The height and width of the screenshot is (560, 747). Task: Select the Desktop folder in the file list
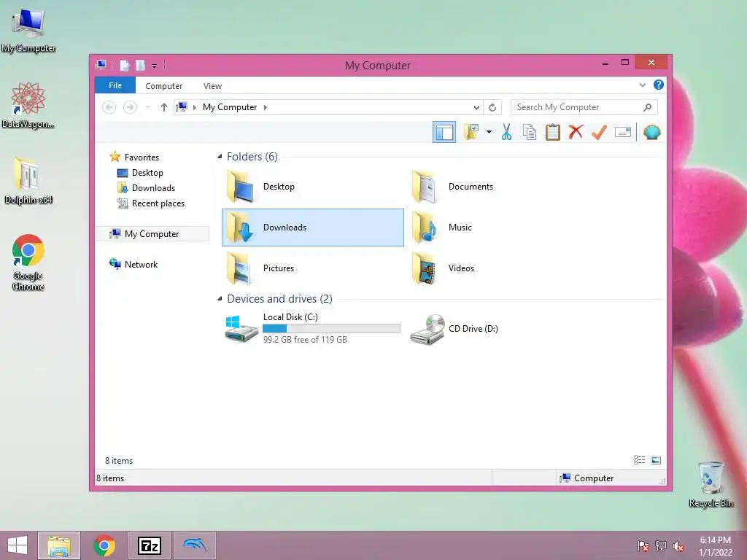(312, 187)
